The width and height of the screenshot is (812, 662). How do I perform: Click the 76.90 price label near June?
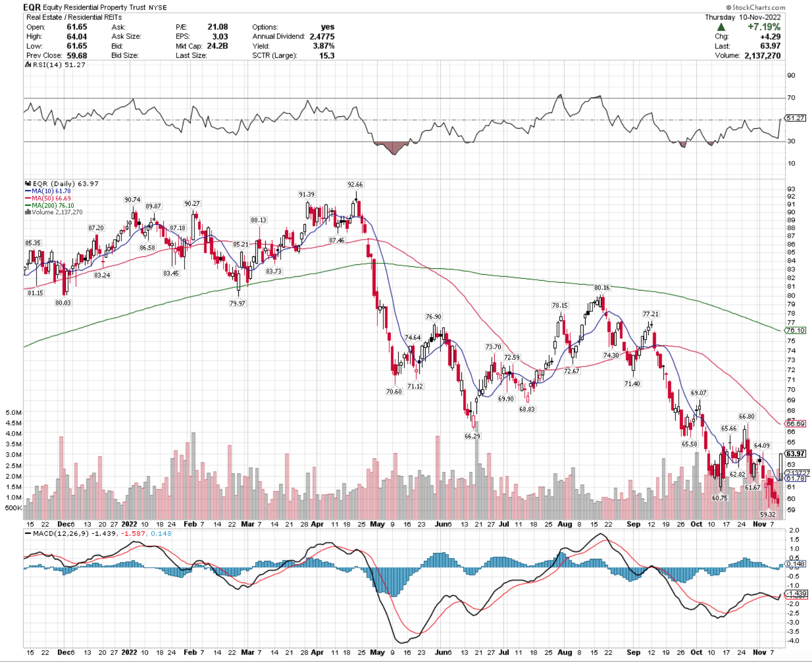[434, 317]
